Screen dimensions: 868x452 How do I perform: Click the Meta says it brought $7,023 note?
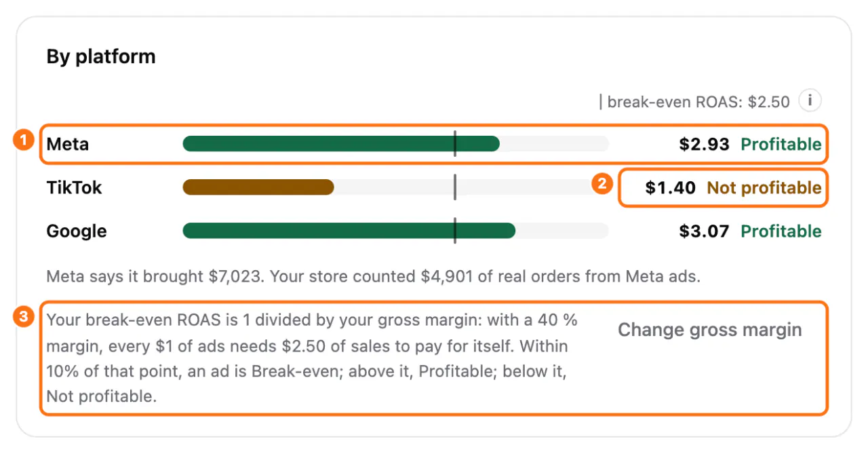(373, 277)
